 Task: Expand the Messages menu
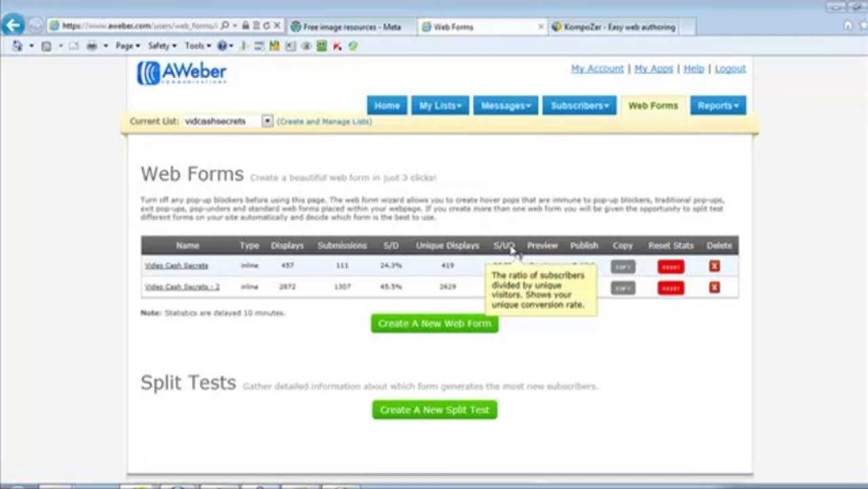click(506, 105)
